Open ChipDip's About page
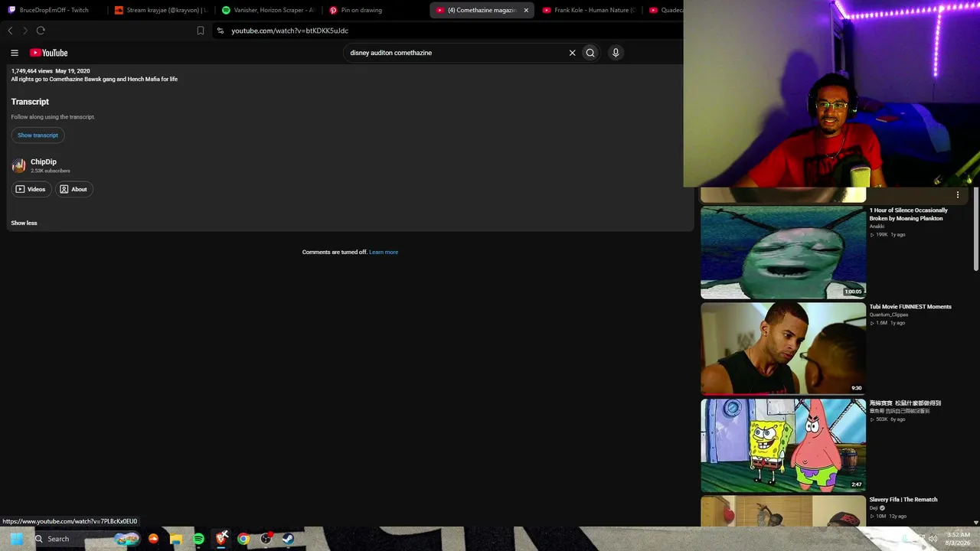This screenshot has width=980, height=551. [73, 189]
